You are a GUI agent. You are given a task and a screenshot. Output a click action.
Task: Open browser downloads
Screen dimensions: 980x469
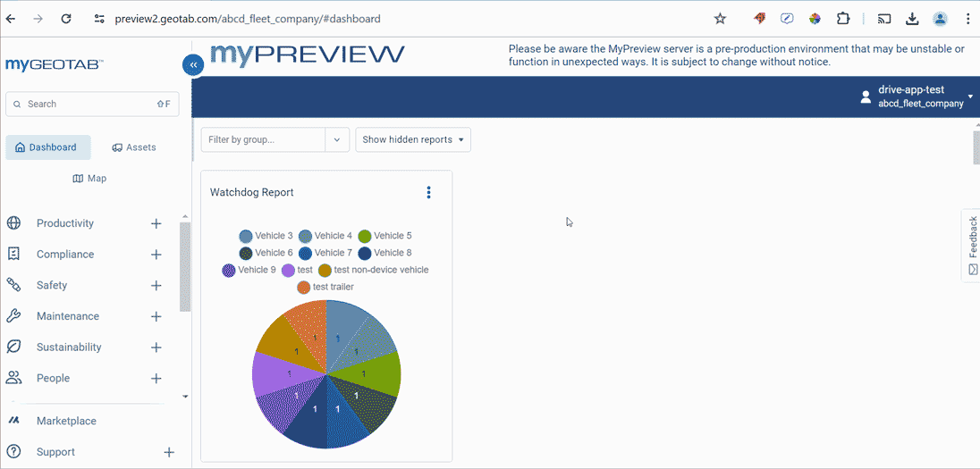click(x=912, y=19)
